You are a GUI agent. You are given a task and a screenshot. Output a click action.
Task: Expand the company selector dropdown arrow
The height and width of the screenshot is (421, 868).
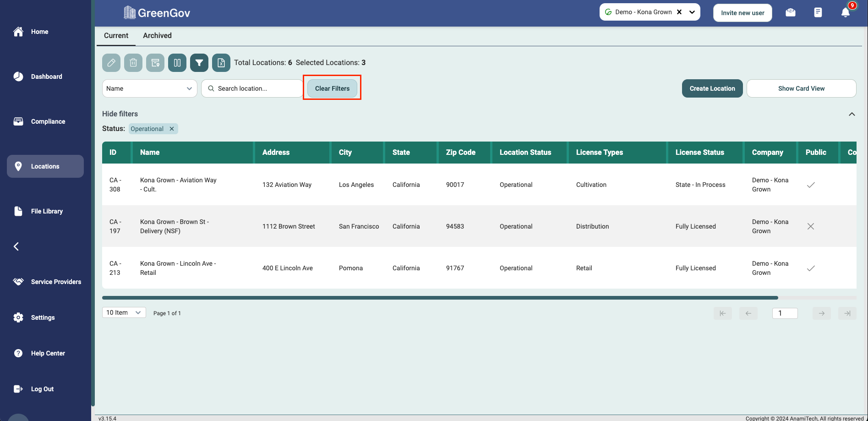coord(692,12)
